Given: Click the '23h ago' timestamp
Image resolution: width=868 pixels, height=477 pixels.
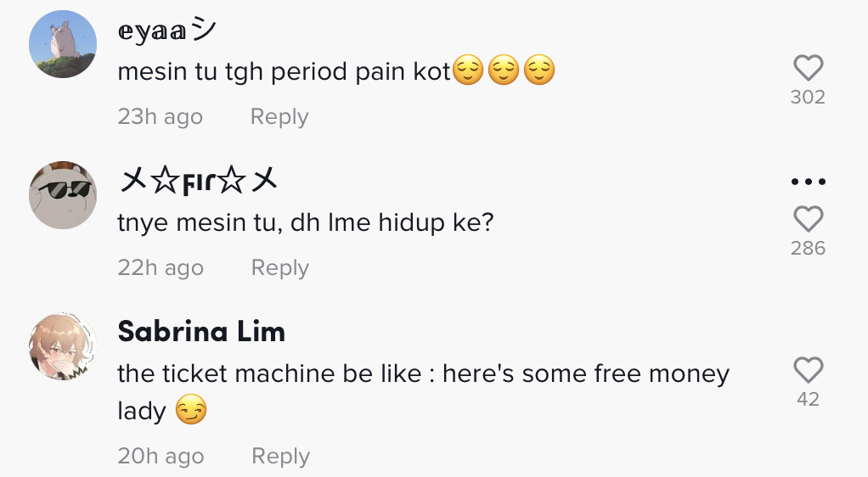Looking at the screenshot, I should pos(160,117).
